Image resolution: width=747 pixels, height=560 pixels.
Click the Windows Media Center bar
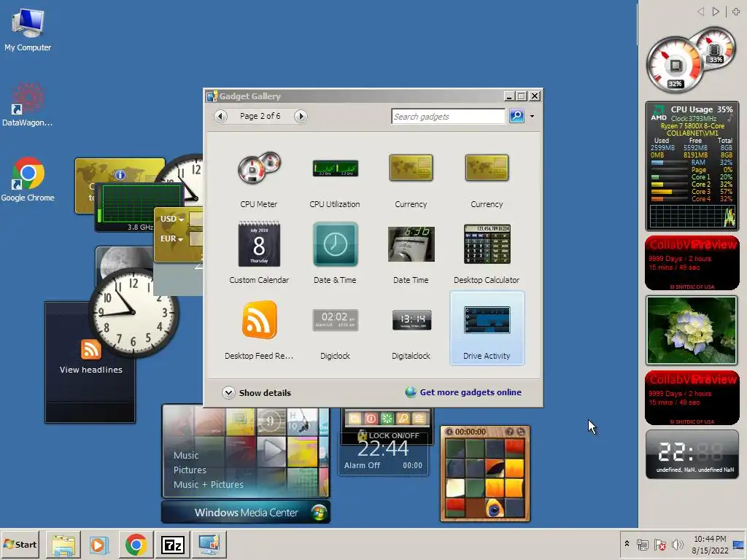[246, 513]
